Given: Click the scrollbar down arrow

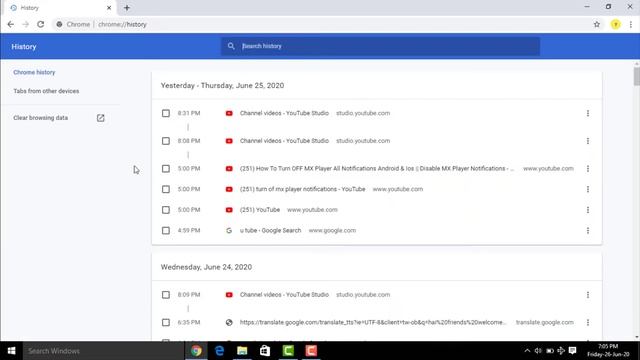Looking at the screenshot, I should [x=637, y=338].
